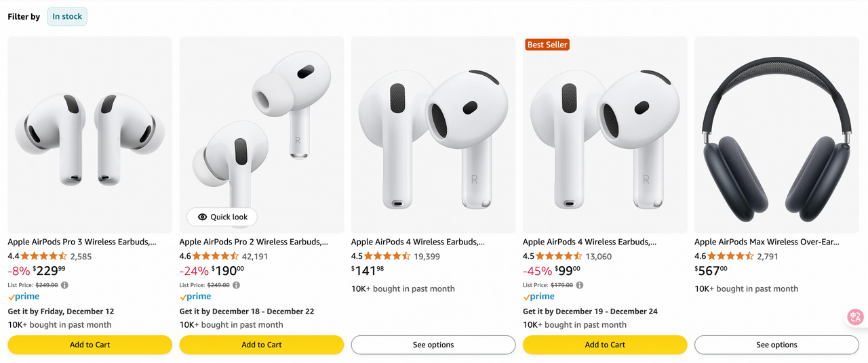Open star rating of AirPods Pro 3
This screenshot has height=363, width=868.
(43, 257)
